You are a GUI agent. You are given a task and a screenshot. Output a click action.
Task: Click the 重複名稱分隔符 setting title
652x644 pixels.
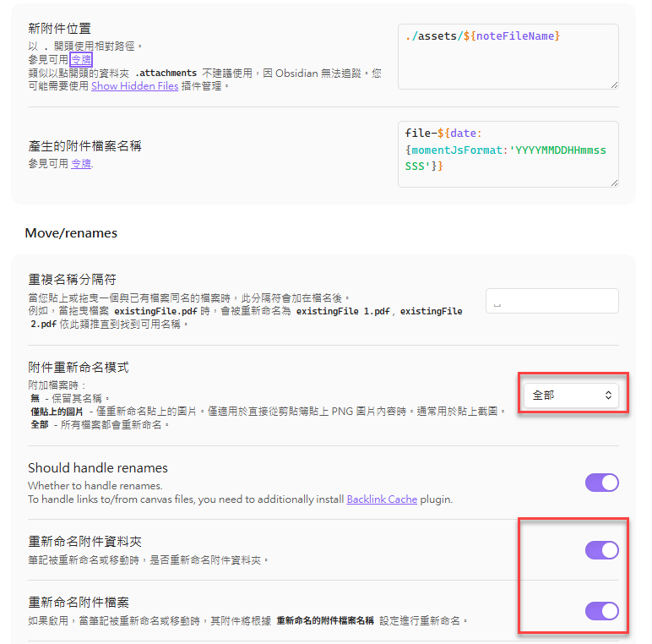tap(72, 280)
